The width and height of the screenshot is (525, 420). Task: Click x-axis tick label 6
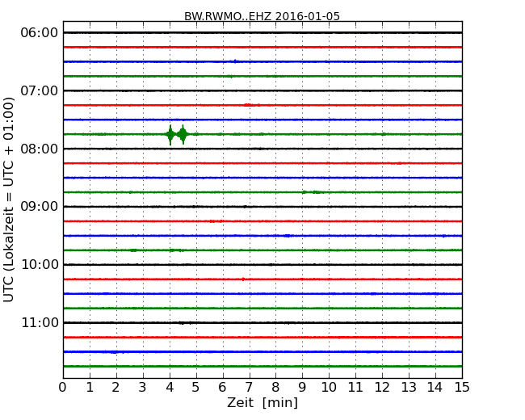(222, 388)
